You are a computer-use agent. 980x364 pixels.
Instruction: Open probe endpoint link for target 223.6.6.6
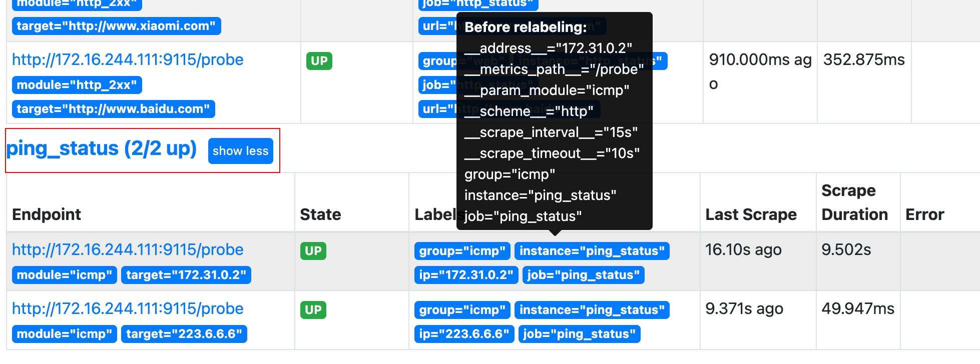click(128, 308)
